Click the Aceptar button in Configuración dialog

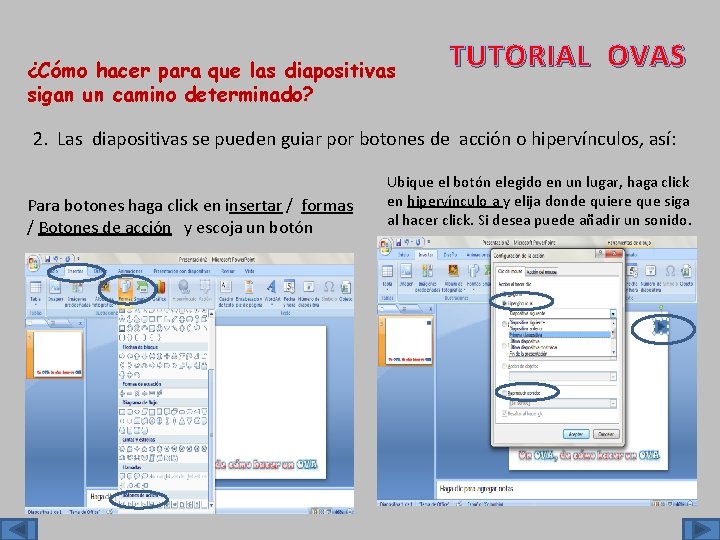tap(576, 434)
